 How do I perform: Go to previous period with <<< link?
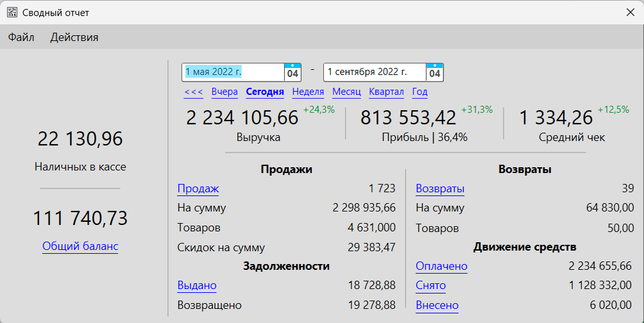click(194, 92)
